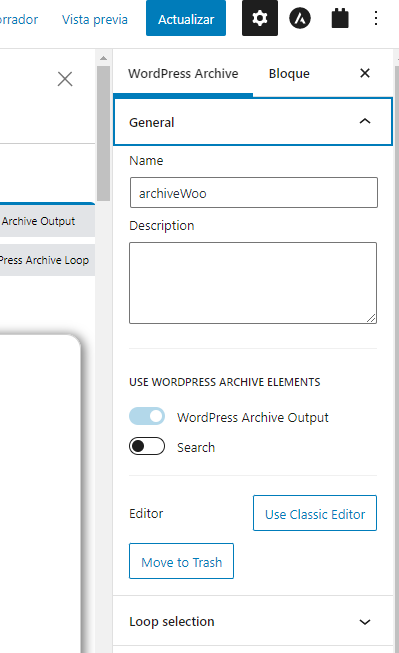Close the left panel with the X
This screenshot has height=653, width=399.
tap(65, 79)
